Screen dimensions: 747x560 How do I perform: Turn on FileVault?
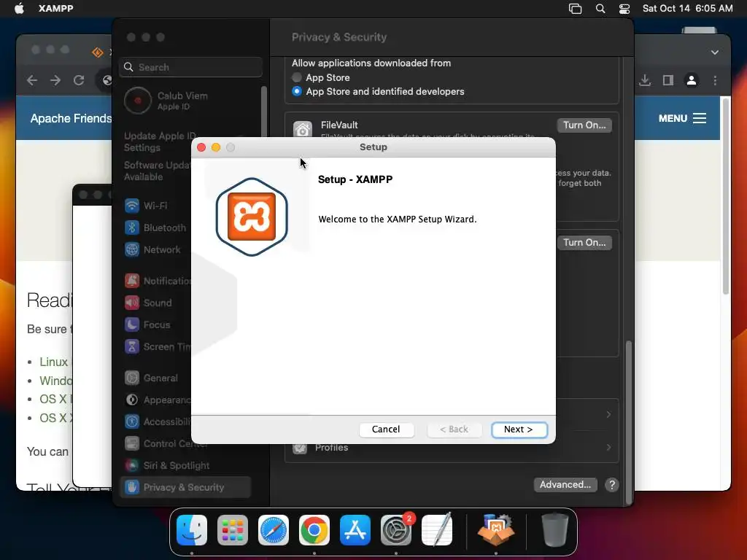point(584,125)
